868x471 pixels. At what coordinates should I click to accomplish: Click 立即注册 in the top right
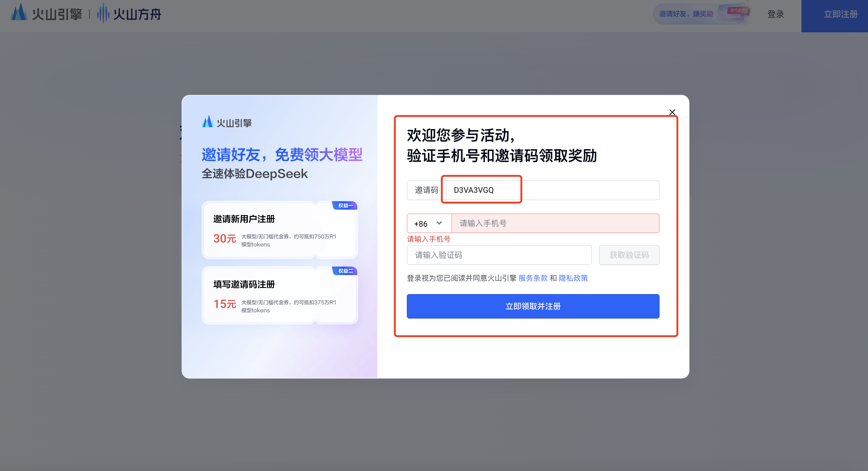(x=840, y=14)
